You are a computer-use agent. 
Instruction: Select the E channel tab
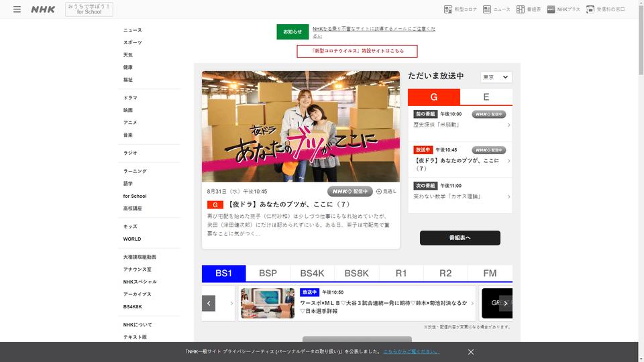pos(486,97)
